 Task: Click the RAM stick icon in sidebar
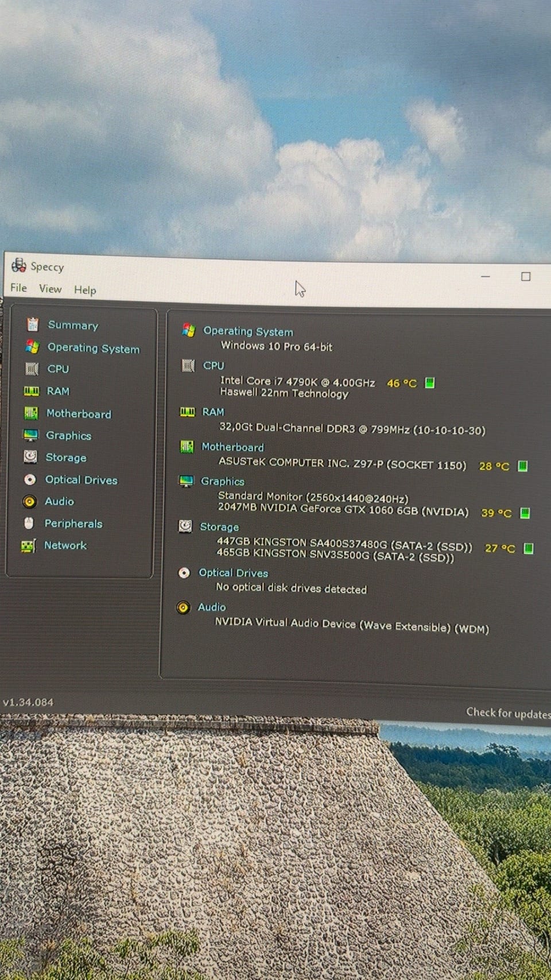tap(31, 391)
